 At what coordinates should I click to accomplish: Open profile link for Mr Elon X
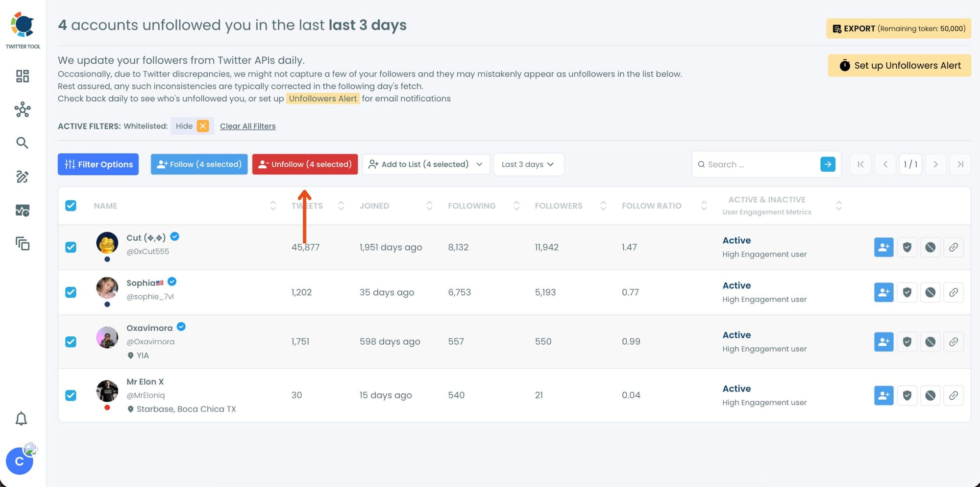[954, 395]
